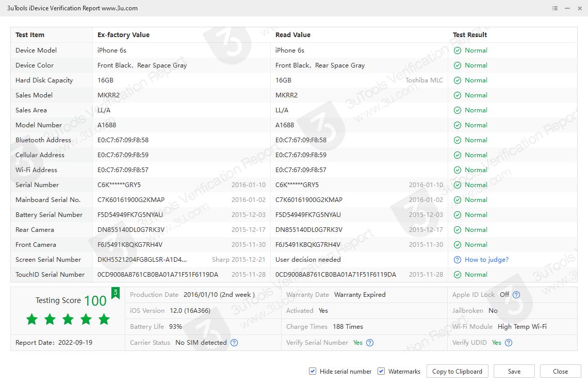The image size is (588, 386).
Task: Click the green check icon for Serial Number
Action: (457, 185)
